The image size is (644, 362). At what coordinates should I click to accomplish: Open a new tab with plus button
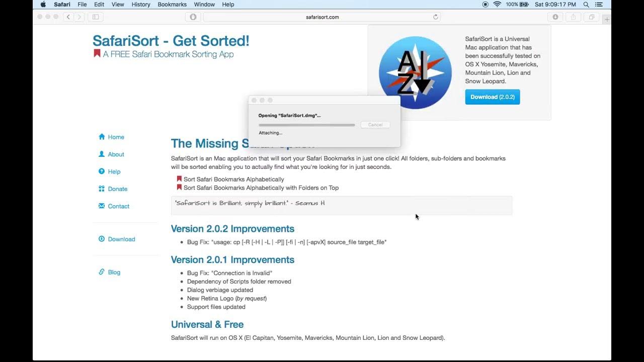click(607, 20)
